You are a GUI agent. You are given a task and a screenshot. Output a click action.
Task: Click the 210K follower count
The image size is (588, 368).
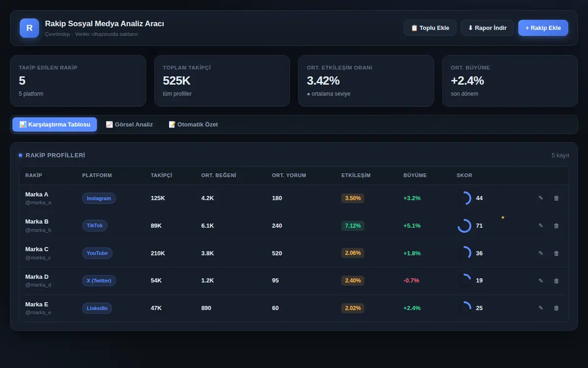[158, 253]
